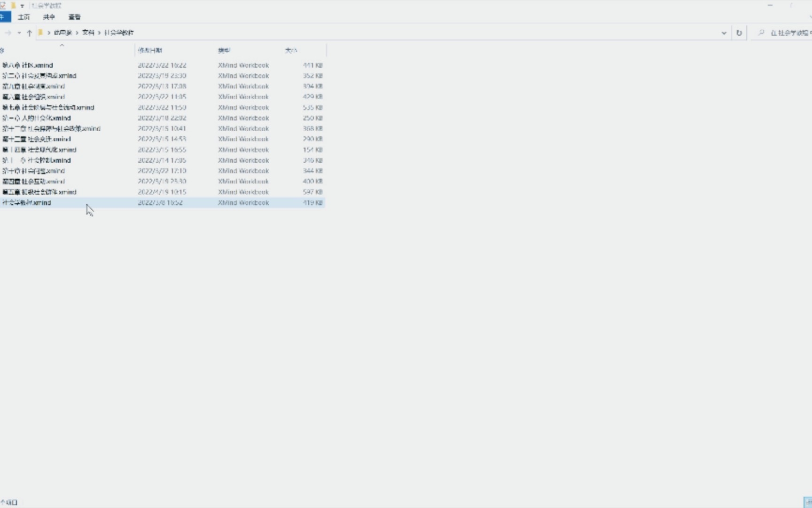Click the folder icon in the title bar

pyautogui.click(x=13, y=6)
